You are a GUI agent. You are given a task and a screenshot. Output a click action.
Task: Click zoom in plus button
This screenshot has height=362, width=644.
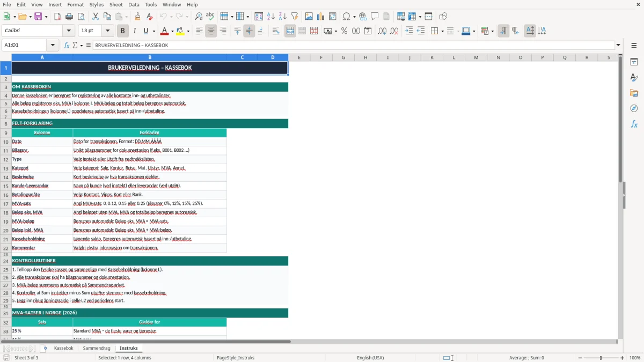click(x=623, y=358)
